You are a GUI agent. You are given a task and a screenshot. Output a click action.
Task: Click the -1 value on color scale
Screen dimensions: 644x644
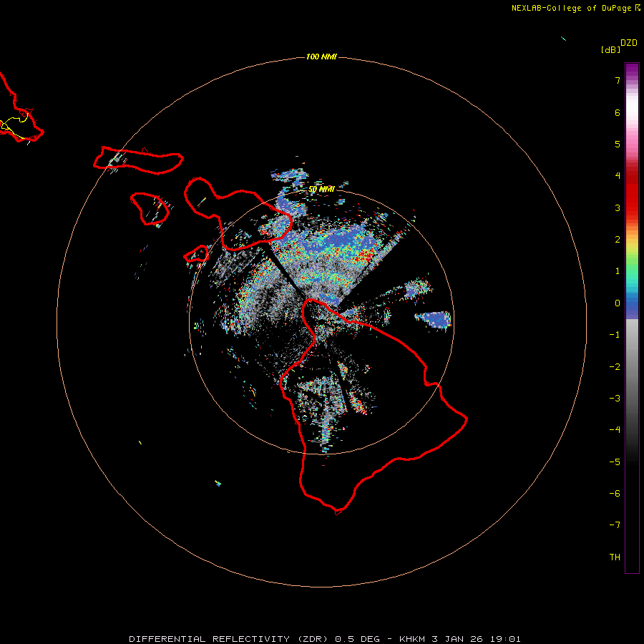(x=615, y=335)
